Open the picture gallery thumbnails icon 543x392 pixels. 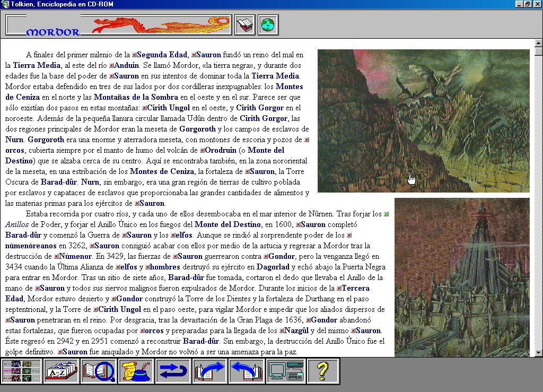pos(21,371)
